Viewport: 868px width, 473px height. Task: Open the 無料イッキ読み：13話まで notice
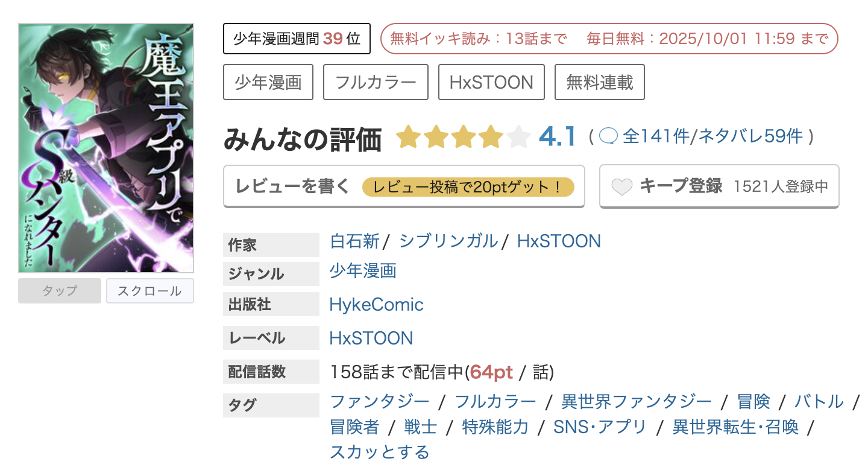(x=479, y=37)
